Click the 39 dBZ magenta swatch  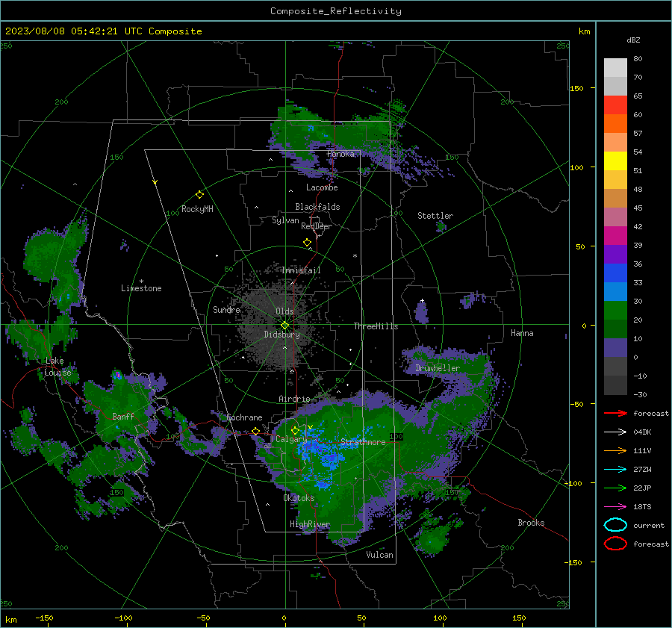[x=615, y=236]
